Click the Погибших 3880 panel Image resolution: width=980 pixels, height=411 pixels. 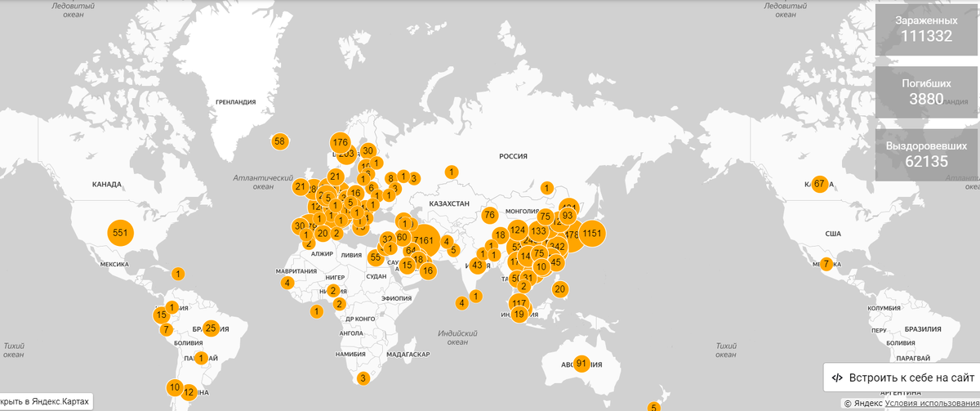927,92
